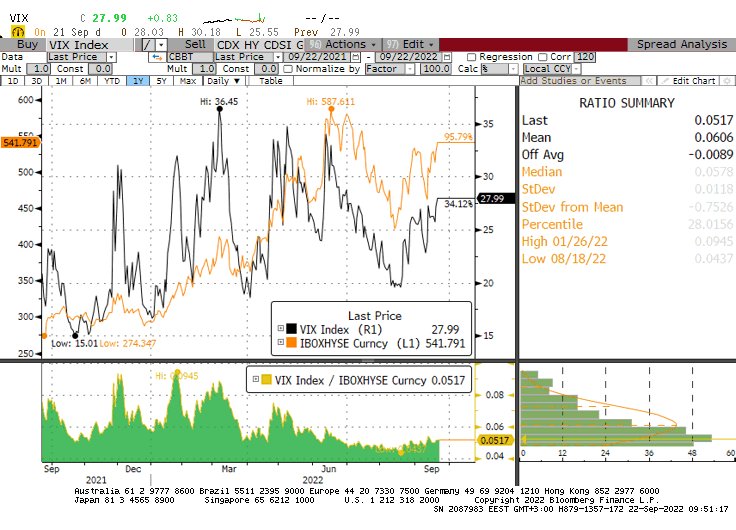736x530 pixels.
Task: Open the Daily periodicity dropdown
Action: pyautogui.click(x=223, y=81)
